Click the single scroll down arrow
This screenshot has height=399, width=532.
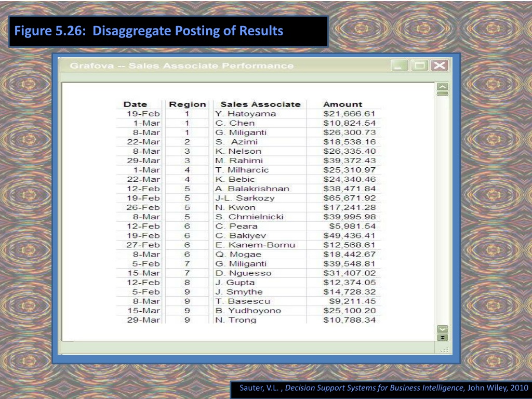click(x=443, y=329)
